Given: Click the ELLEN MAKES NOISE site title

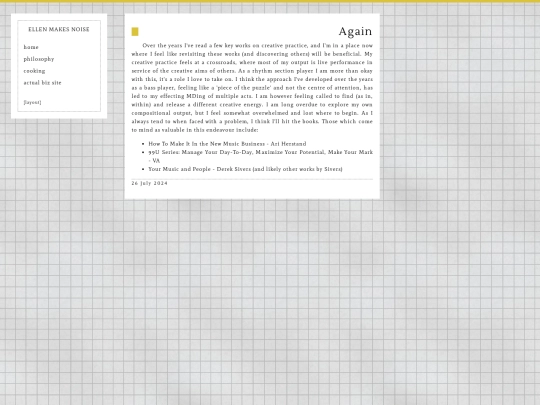Looking at the screenshot, I should [x=59, y=30].
